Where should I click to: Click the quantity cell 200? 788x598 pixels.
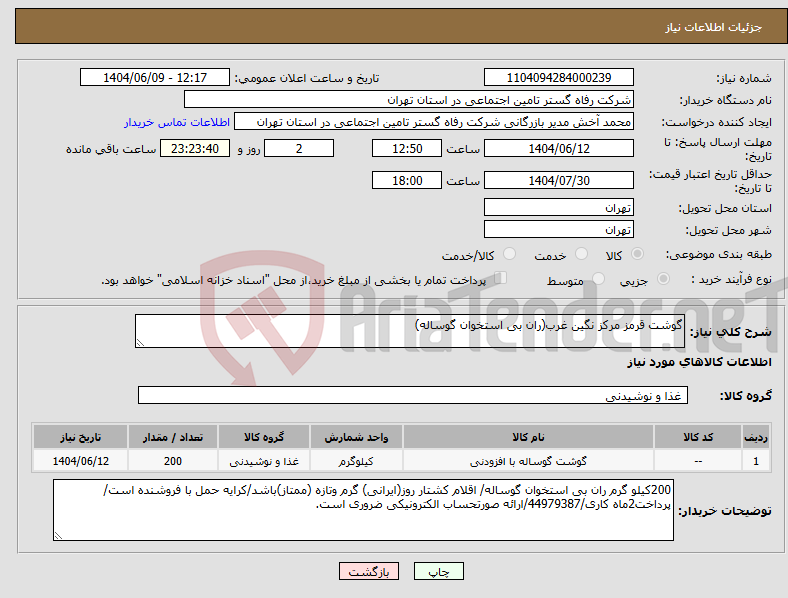coord(172,461)
